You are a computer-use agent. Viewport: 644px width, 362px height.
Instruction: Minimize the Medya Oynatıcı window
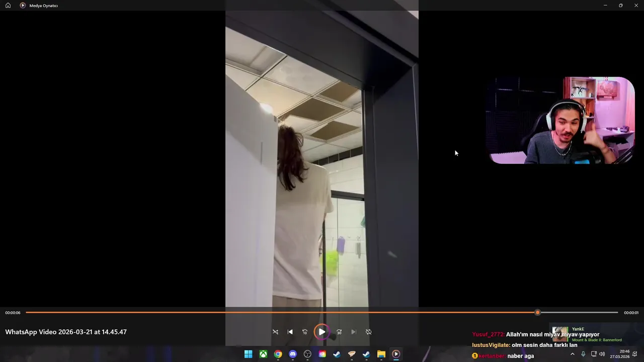pos(605,6)
